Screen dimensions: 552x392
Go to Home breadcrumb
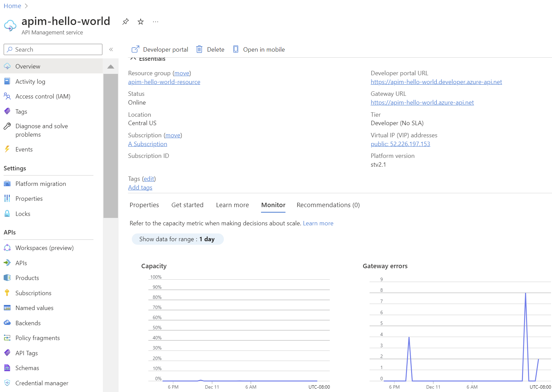click(x=12, y=6)
